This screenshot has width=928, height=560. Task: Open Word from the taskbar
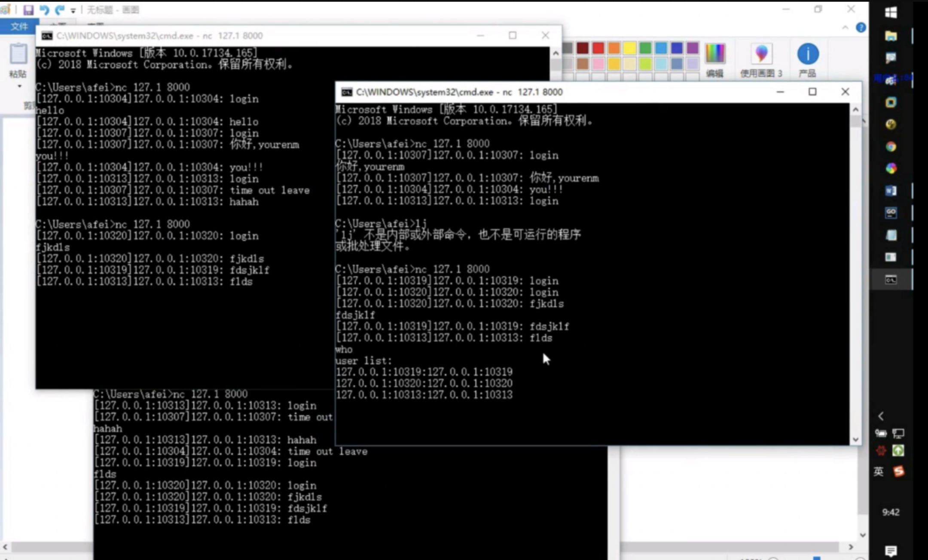[891, 191]
